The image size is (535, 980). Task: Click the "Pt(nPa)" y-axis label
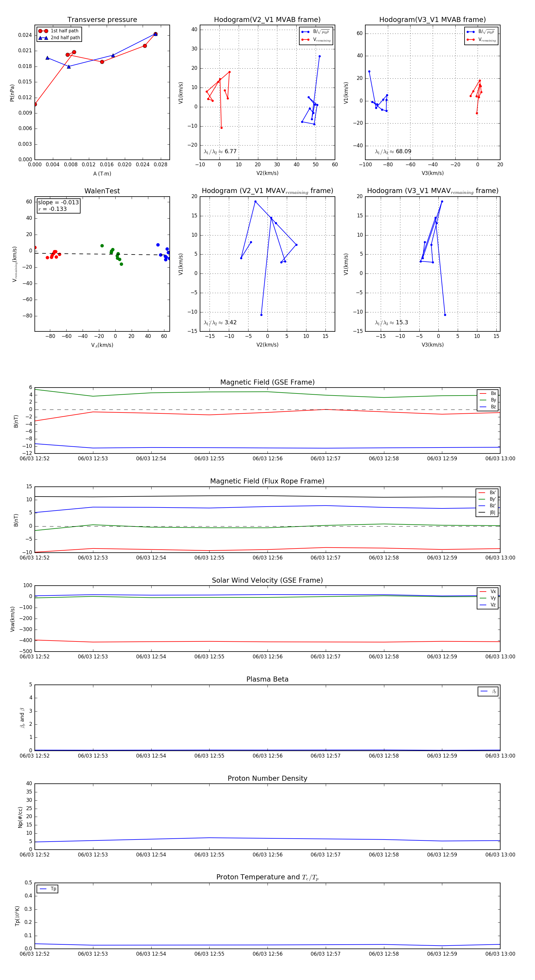(12, 92)
